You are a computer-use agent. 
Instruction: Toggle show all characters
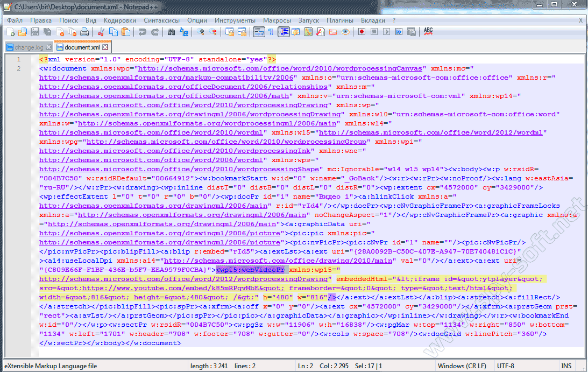tap(271, 32)
